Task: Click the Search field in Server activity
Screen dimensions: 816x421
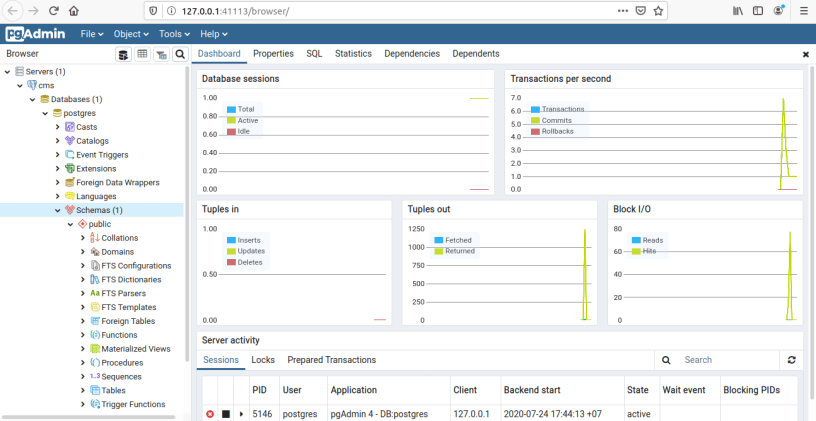Action: (x=725, y=359)
